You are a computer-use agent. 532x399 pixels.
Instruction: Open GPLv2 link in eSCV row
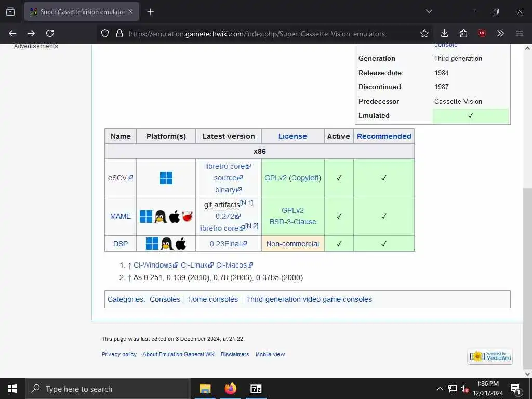coord(275,178)
